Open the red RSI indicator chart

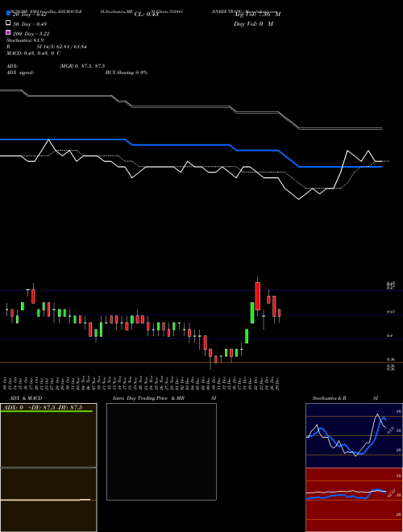(x=354, y=500)
